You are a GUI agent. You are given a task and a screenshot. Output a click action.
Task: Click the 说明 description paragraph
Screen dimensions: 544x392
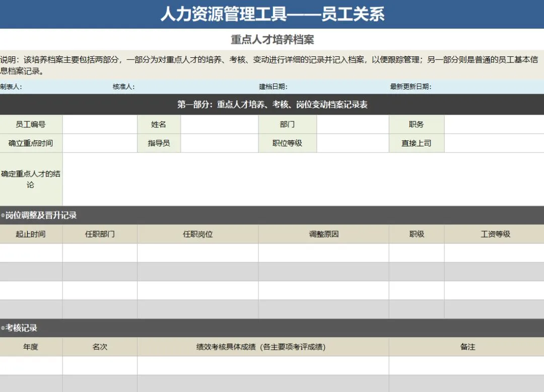[272, 65]
